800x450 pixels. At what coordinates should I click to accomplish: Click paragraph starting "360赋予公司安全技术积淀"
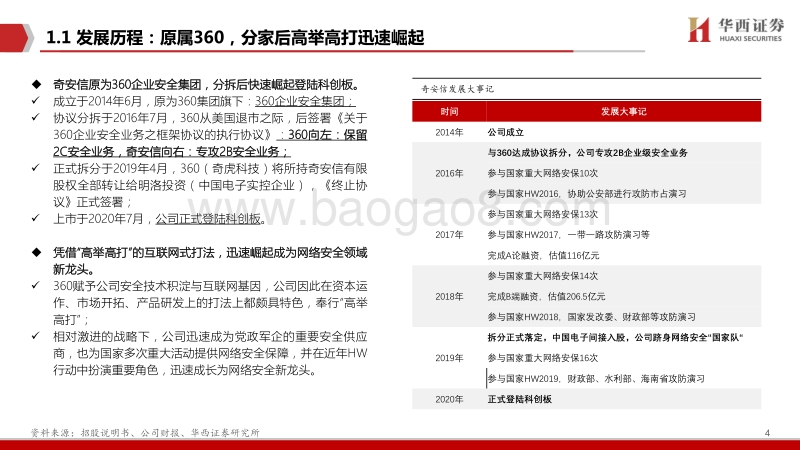pos(210,303)
